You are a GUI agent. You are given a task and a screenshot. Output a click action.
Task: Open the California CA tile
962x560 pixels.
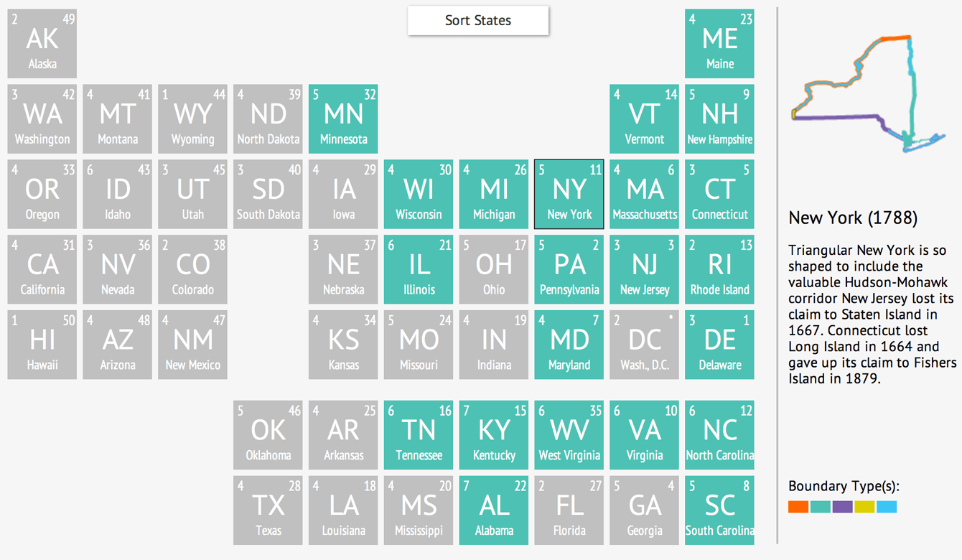pos(42,269)
